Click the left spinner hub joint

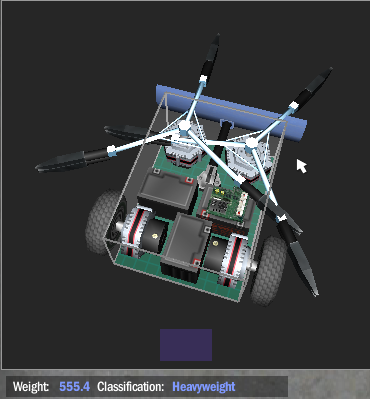(x=184, y=126)
